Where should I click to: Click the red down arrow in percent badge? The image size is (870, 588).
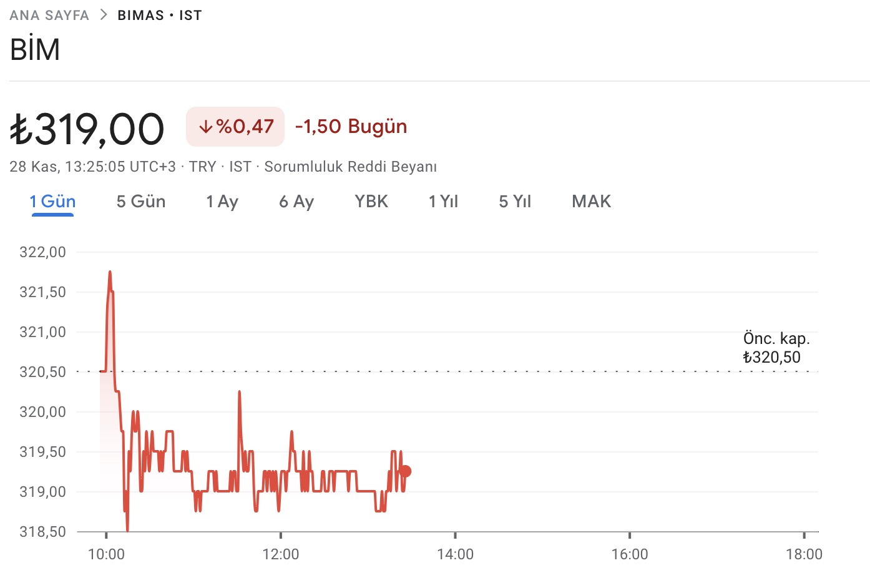point(206,127)
